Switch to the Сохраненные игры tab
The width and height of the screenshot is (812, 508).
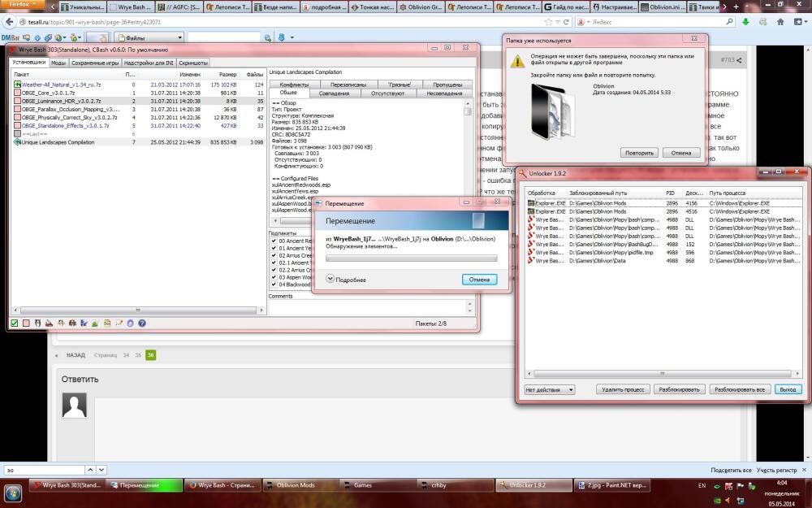95,63
